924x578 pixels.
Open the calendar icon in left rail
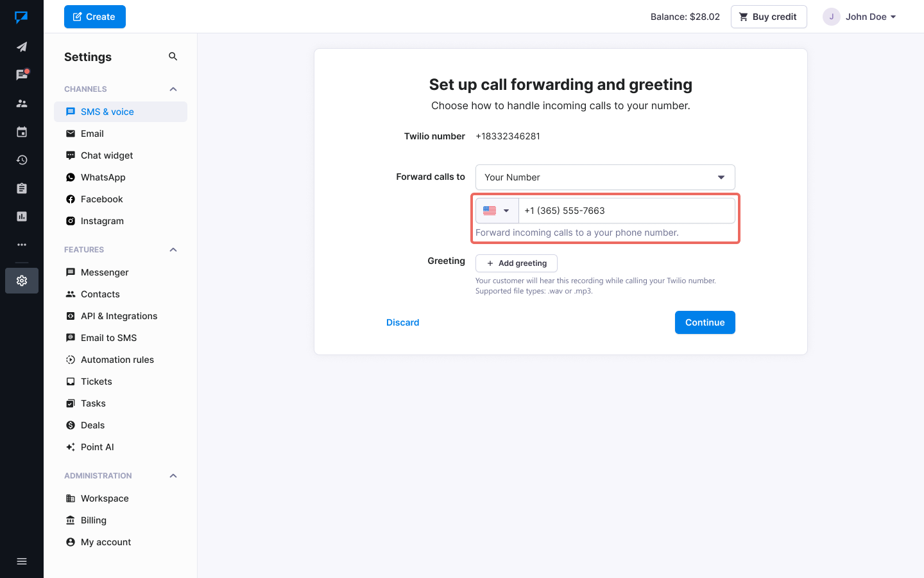pyautogui.click(x=22, y=132)
